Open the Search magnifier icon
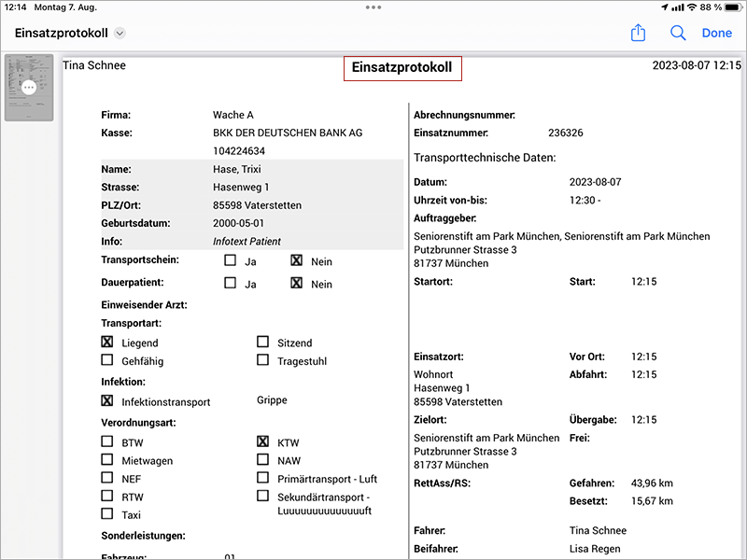The height and width of the screenshot is (560, 747). tap(679, 33)
